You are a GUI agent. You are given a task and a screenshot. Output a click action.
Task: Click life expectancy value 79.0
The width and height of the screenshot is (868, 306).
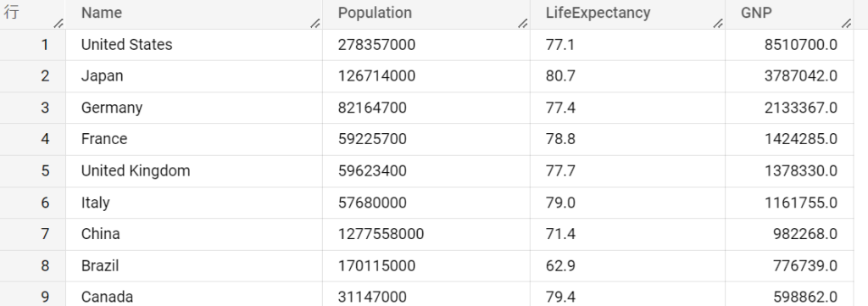(560, 203)
